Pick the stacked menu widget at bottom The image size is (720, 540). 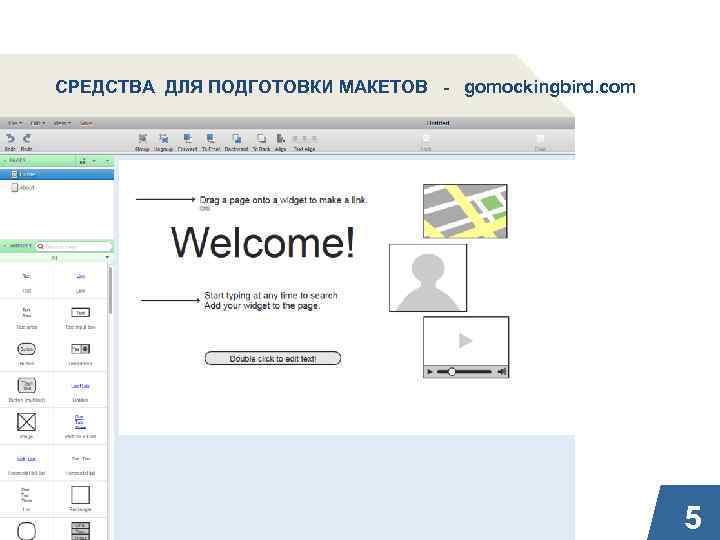tap(80, 531)
